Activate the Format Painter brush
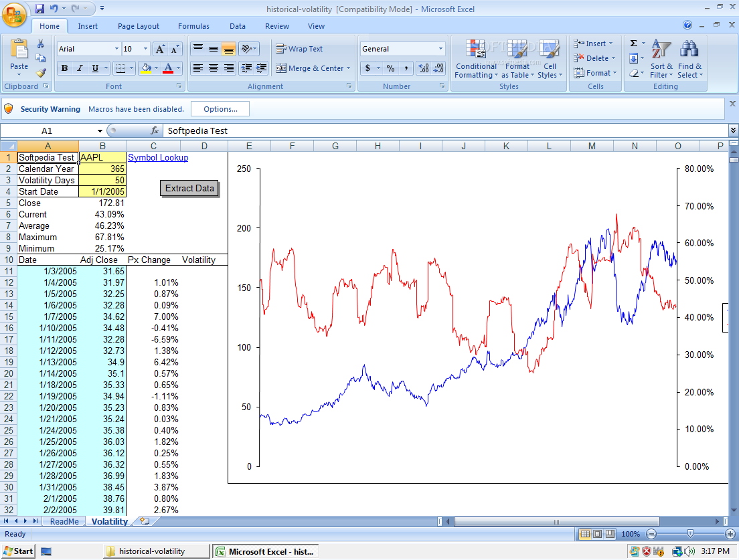739x560 pixels. point(41,72)
